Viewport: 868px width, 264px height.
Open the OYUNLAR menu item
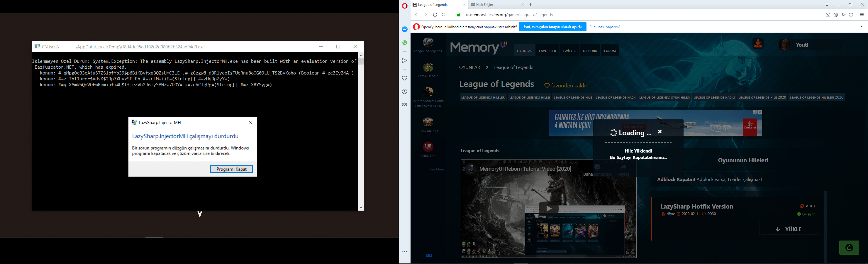click(x=525, y=51)
